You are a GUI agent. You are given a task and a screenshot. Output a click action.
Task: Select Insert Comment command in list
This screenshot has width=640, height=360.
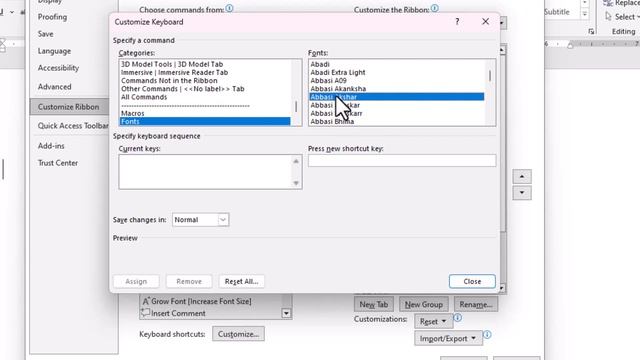210,313
